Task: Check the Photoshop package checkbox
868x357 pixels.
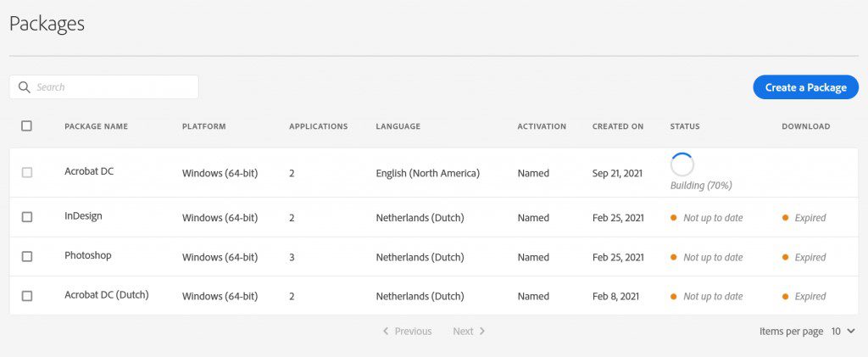Action: point(27,256)
